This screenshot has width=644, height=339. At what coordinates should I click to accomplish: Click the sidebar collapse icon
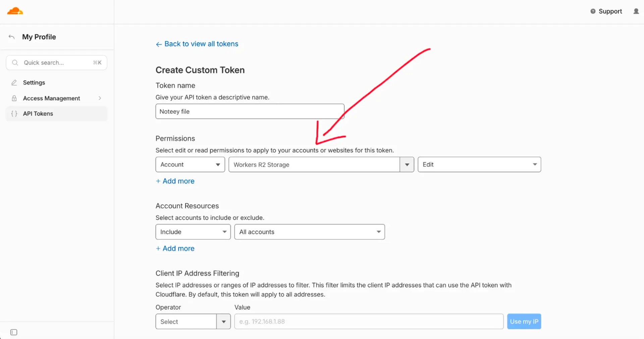click(x=14, y=332)
